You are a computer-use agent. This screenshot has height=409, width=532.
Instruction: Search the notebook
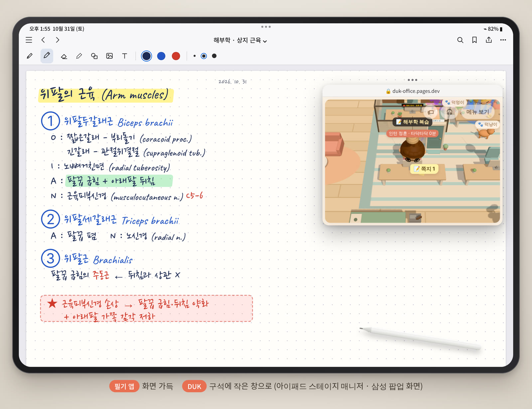click(x=460, y=40)
